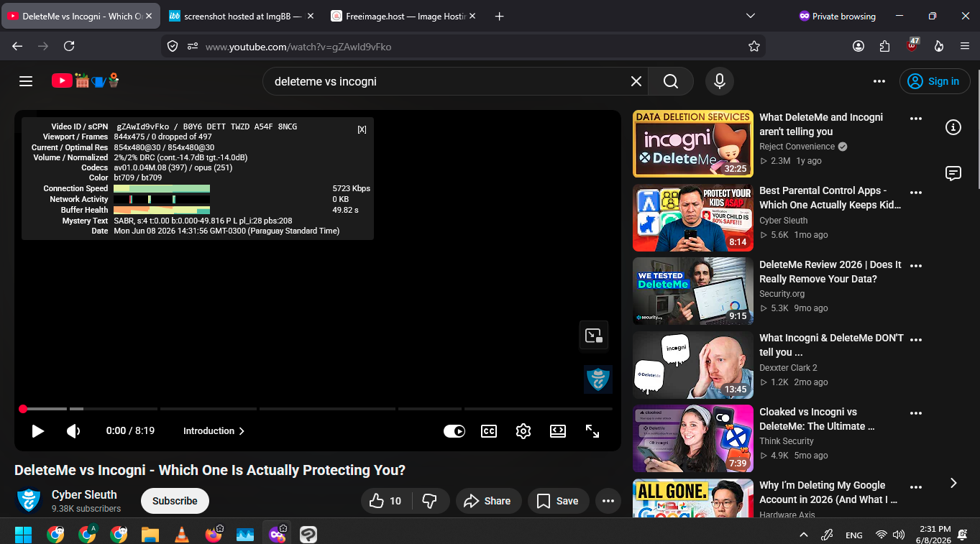Save the video to a playlist

coord(558,501)
